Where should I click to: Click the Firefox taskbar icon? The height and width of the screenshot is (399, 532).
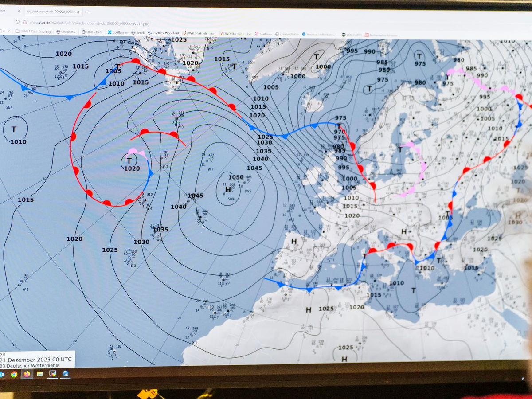coord(27,374)
